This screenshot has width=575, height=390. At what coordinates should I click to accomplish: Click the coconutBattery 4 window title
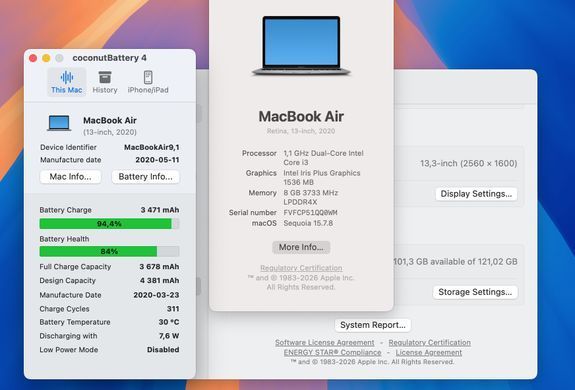[109, 58]
